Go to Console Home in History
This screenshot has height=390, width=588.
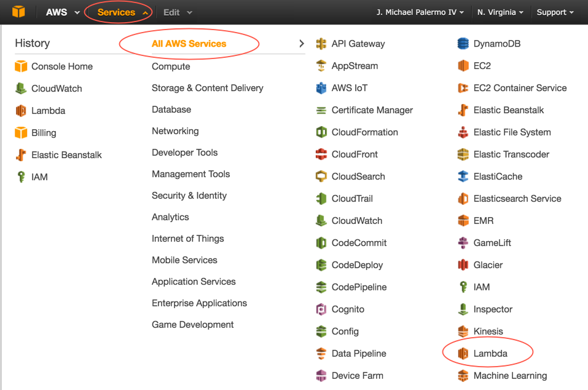coord(61,66)
